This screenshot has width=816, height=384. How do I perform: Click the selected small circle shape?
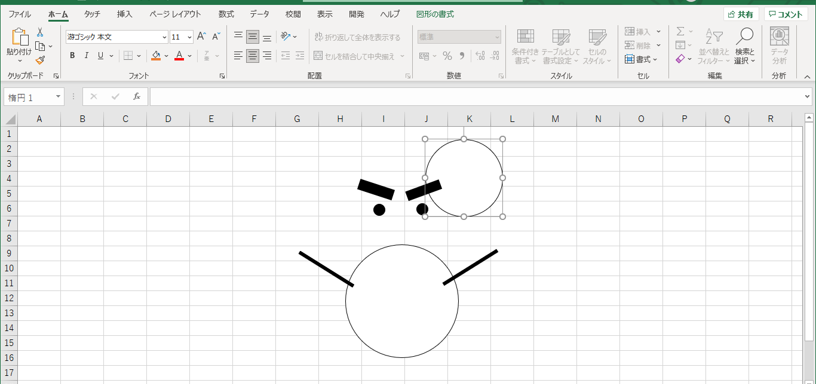tap(464, 178)
